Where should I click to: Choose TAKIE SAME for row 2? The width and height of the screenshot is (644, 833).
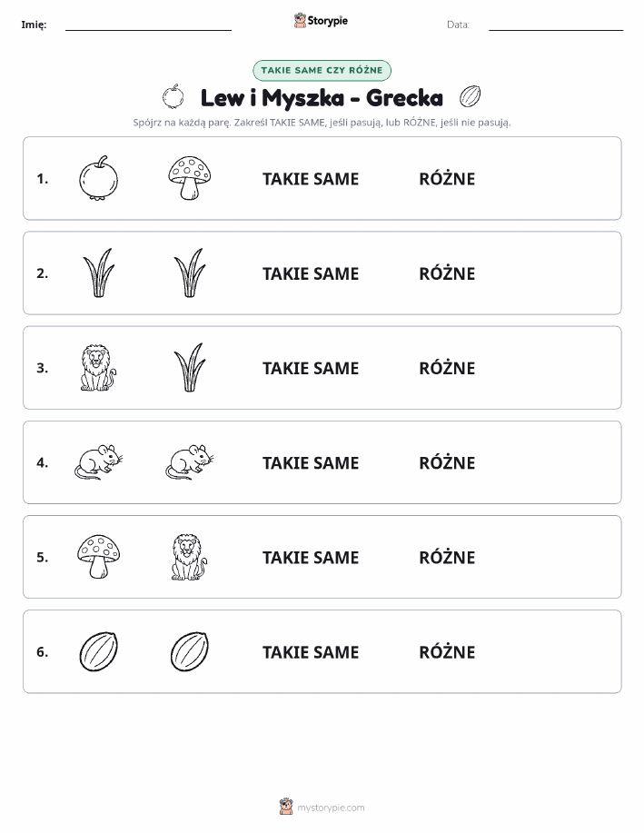click(311, 273)
